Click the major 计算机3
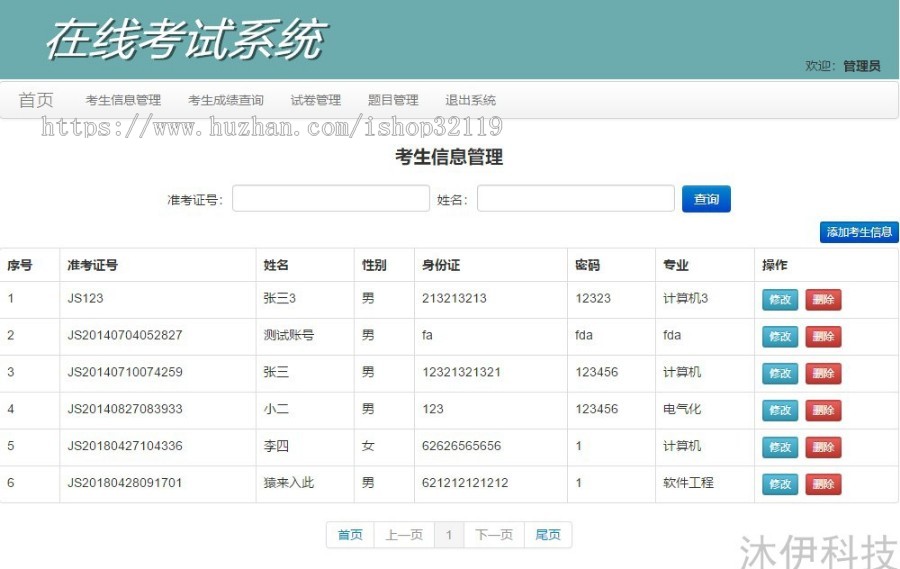The image size is (900, 569). pos(685,299)
